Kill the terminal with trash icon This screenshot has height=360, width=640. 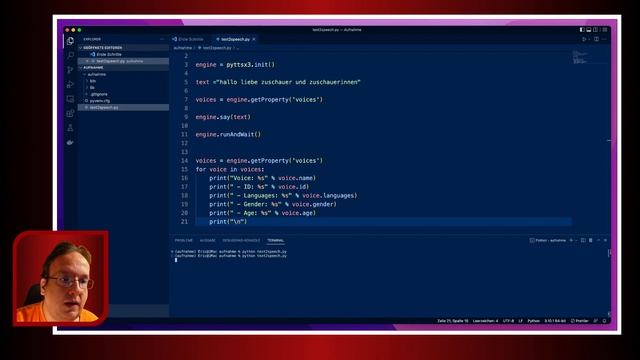coord(591,240)
